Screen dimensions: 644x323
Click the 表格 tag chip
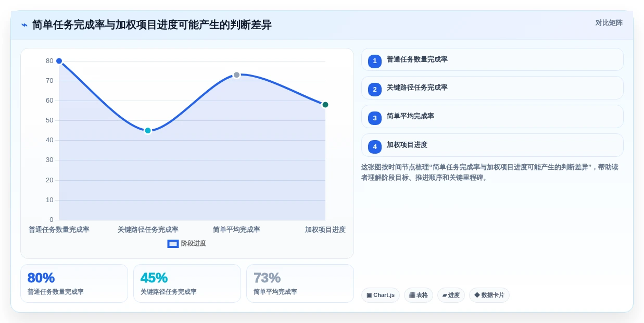tap(419, 295)
